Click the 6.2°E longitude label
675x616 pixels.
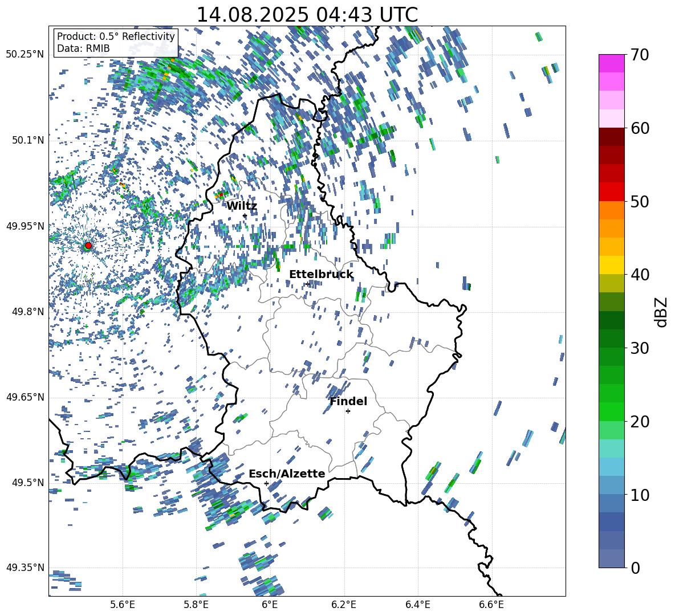pyautogui.click(x=344, y=605)
